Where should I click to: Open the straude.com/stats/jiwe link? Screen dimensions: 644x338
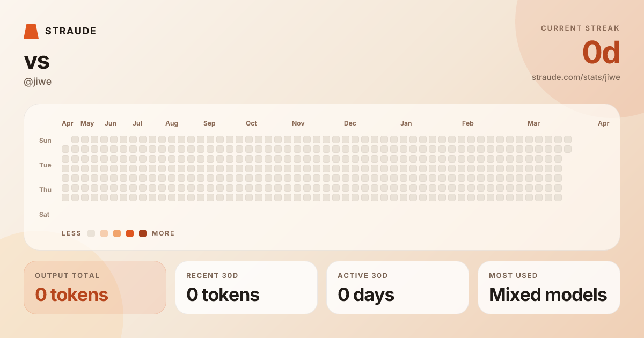point(576,77)
